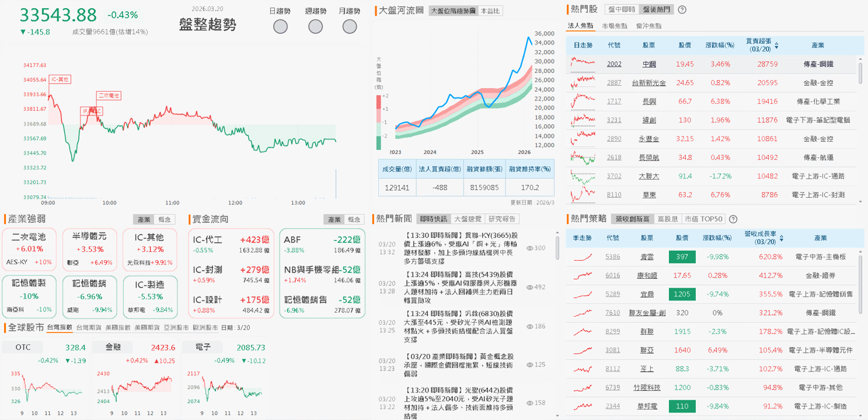The image size is (868, 420).
Task: Switch to 法人焦點 tab
Action: point(580,26)
